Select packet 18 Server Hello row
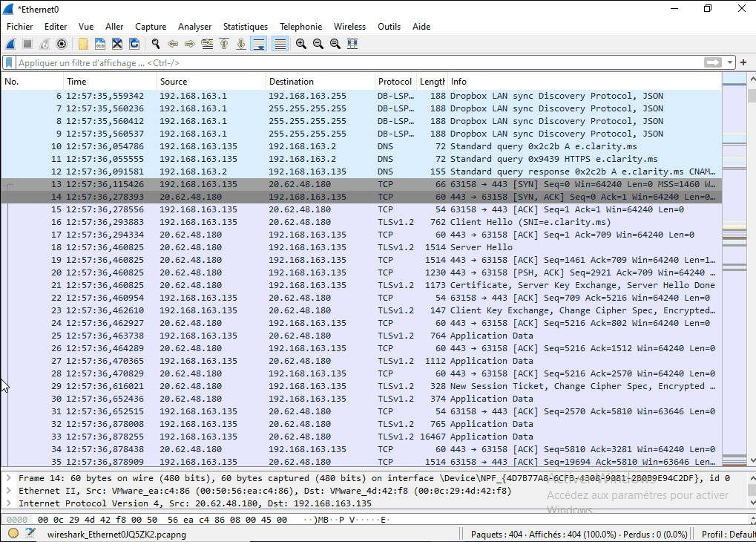Screen dimensions: 756x542 (361, 247)
